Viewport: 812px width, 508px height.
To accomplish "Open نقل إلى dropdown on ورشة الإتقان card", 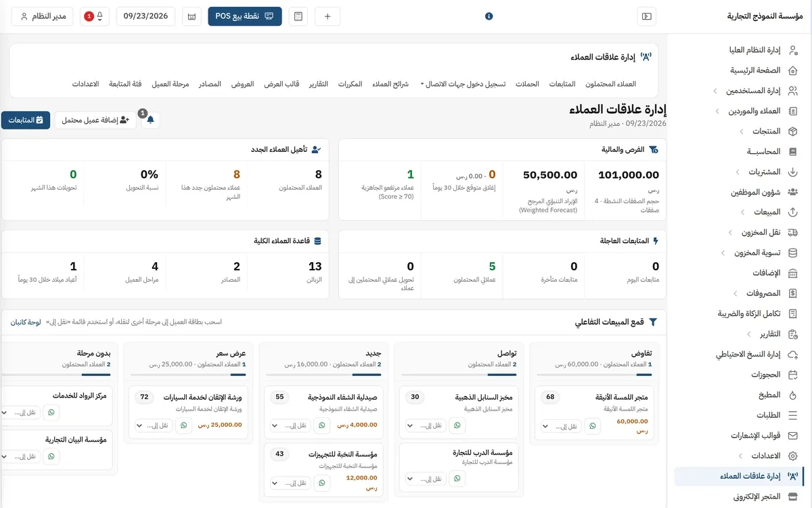I will click(154, 426).
